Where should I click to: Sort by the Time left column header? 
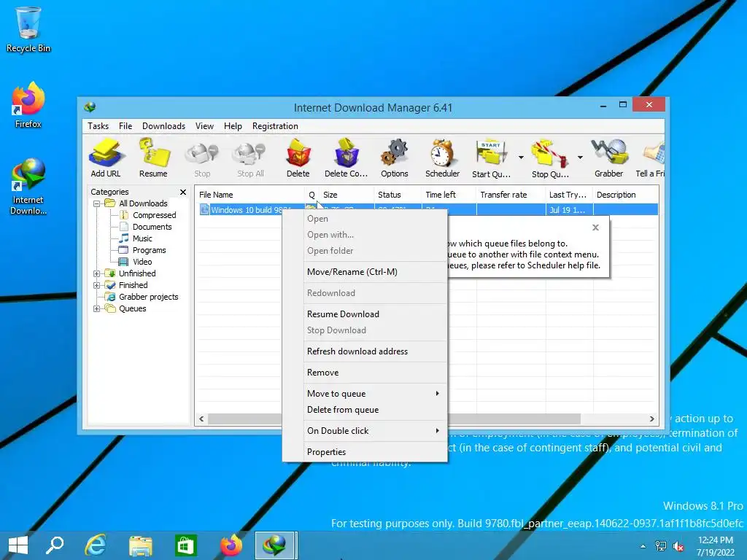point(449,195)
